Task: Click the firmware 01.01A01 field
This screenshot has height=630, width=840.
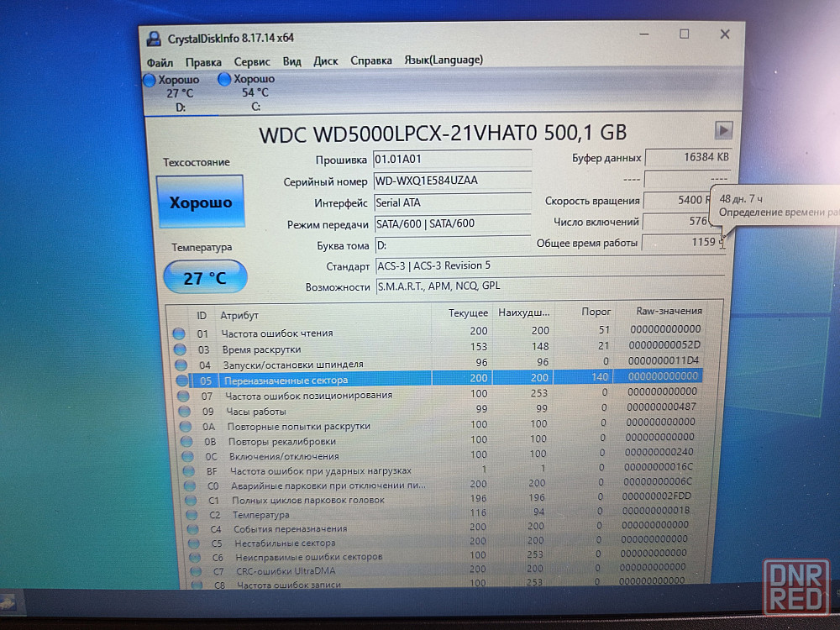Action: click(452, 159)
